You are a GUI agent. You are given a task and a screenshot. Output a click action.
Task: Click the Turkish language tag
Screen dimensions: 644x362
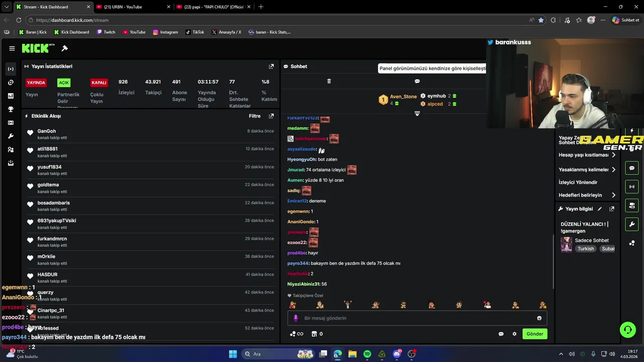586,249
